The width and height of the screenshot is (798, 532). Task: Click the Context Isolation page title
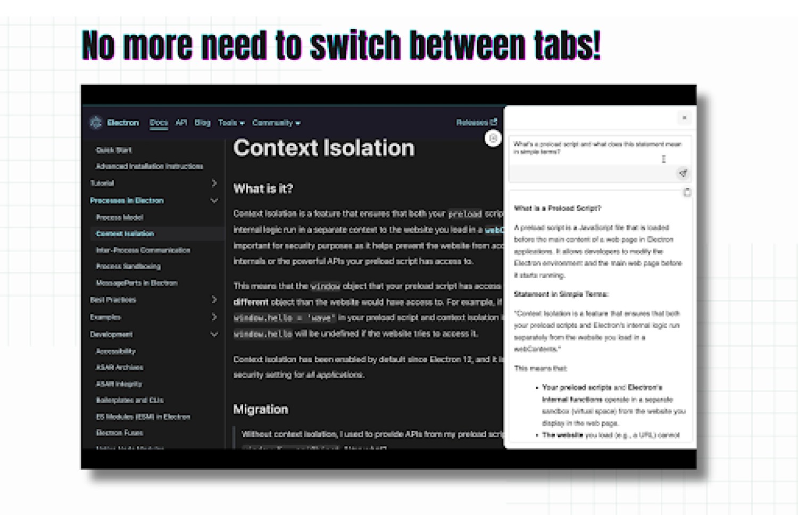pyautogui.click(x=323, y=148)
